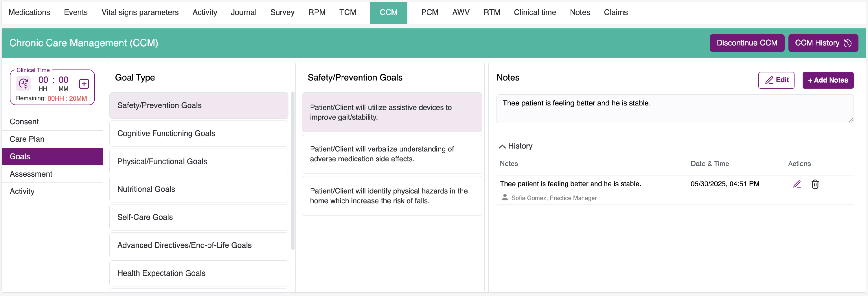
Task: Switch to the Clinical time tab
Action: point(534,12)
